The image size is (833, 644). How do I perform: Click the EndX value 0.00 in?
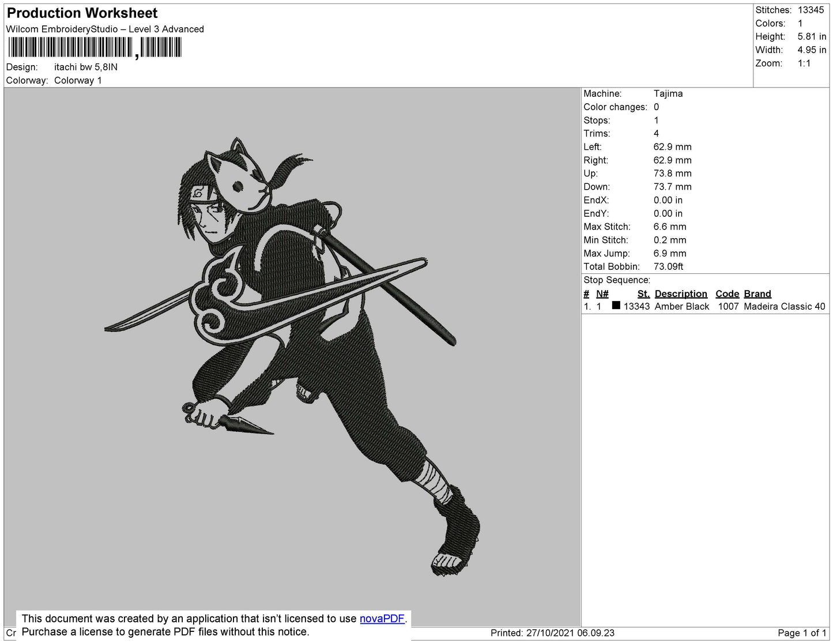[668, 200]
